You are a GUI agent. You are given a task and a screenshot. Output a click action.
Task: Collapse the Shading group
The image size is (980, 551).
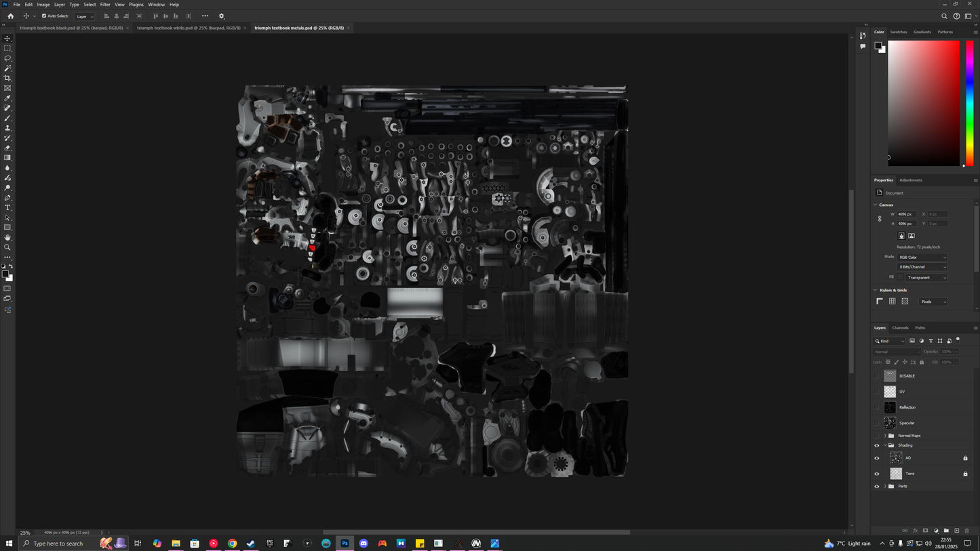886,445
